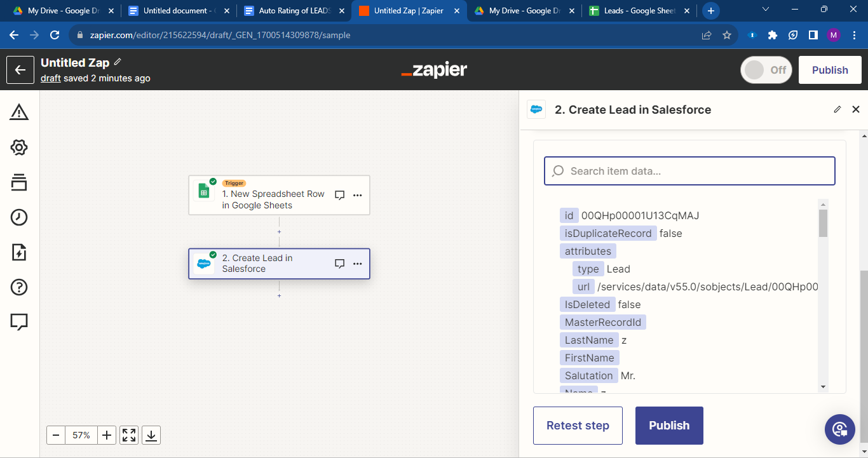This screenshot has width=868, height=458.
Task: Select the LastName field label
Action: (x=589, y=340)
